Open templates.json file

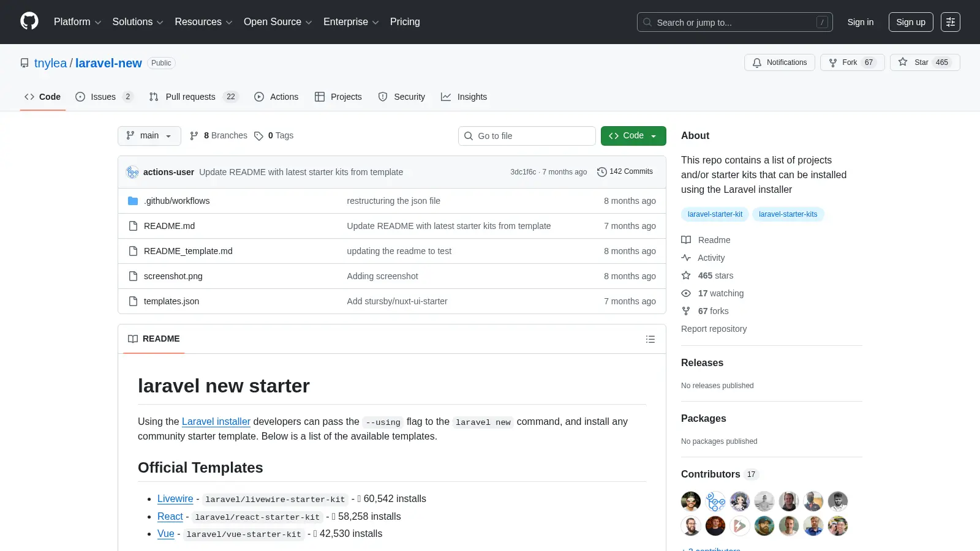click(x=171, y=301)
